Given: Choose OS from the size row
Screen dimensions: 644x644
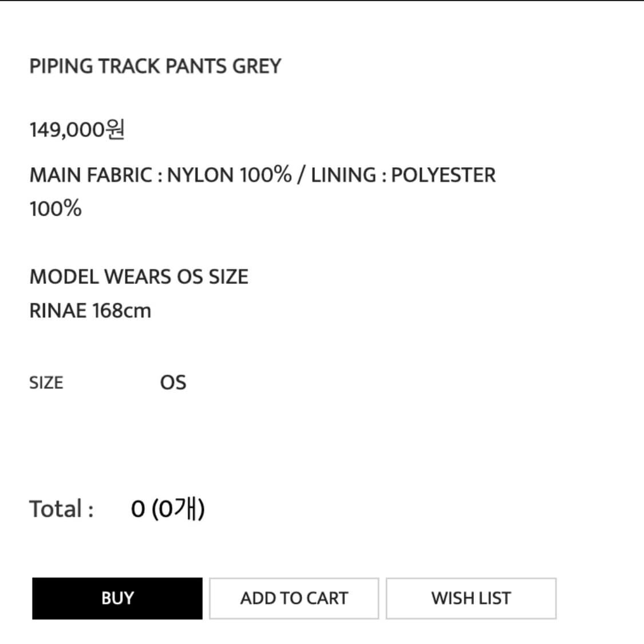Looking at the screenshot, I should coord(173,382).
